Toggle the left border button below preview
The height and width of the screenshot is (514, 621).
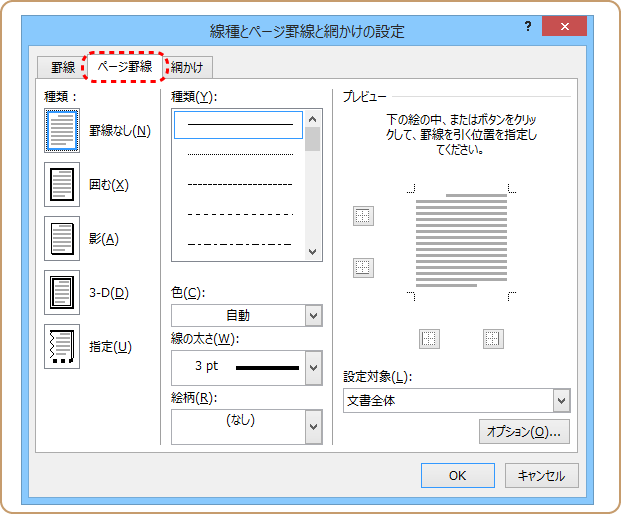[429, 339]
